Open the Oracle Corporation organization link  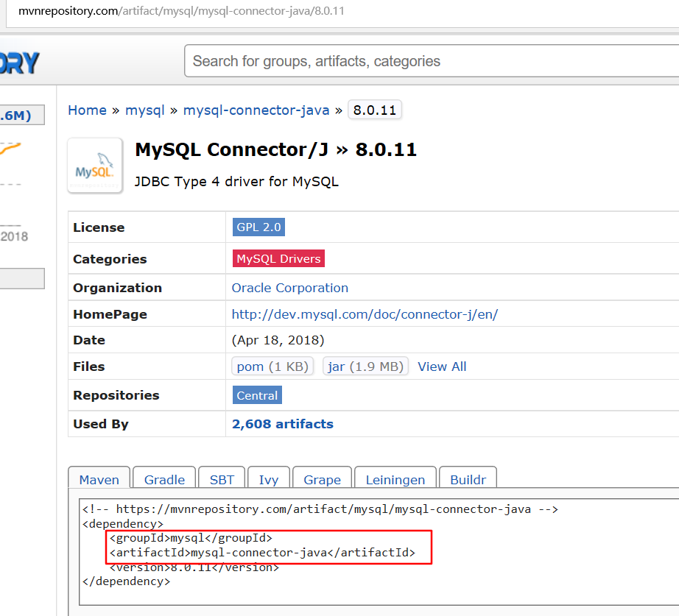pyautogui.click(x=289, y=288)
